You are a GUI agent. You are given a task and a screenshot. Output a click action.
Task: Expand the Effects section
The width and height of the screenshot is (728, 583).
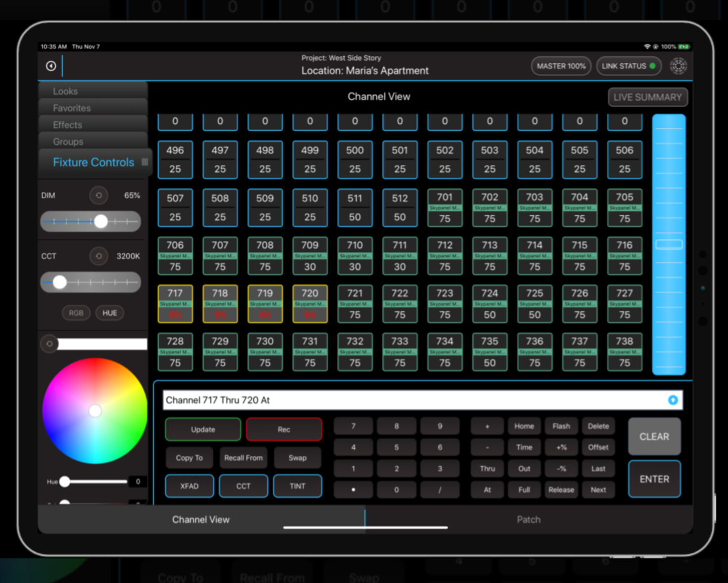click(x=93, y=125)
